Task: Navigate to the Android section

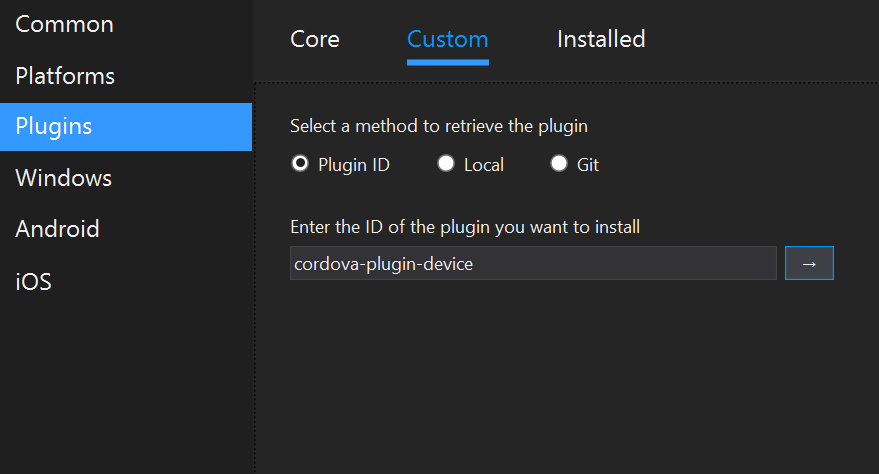Action: [x=57, y=229]
